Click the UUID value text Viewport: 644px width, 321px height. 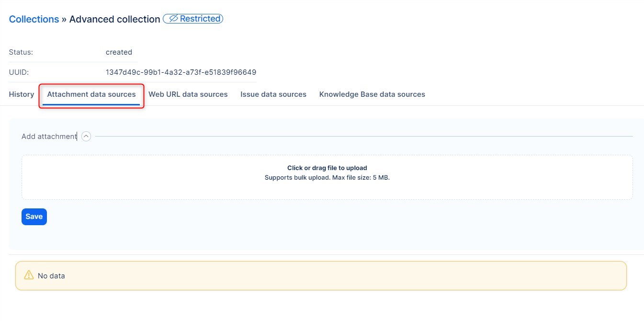tap(181, 72)
